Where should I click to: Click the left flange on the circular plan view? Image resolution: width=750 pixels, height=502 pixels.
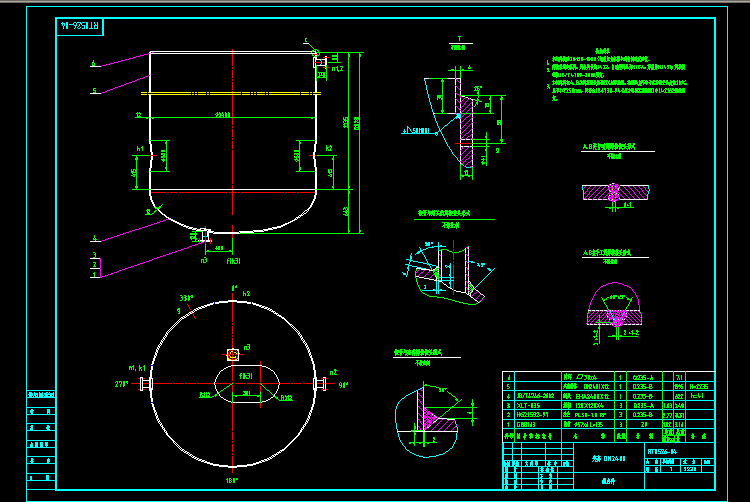[146, 382]
